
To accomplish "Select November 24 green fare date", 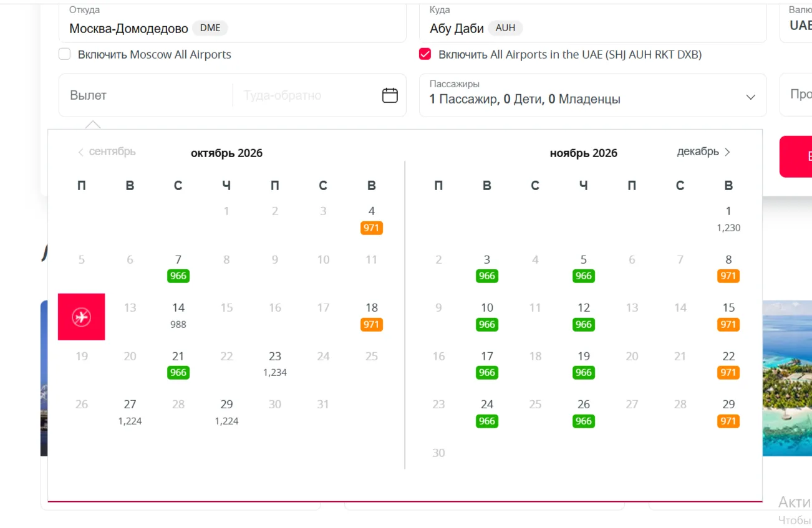I will point(487,413).
